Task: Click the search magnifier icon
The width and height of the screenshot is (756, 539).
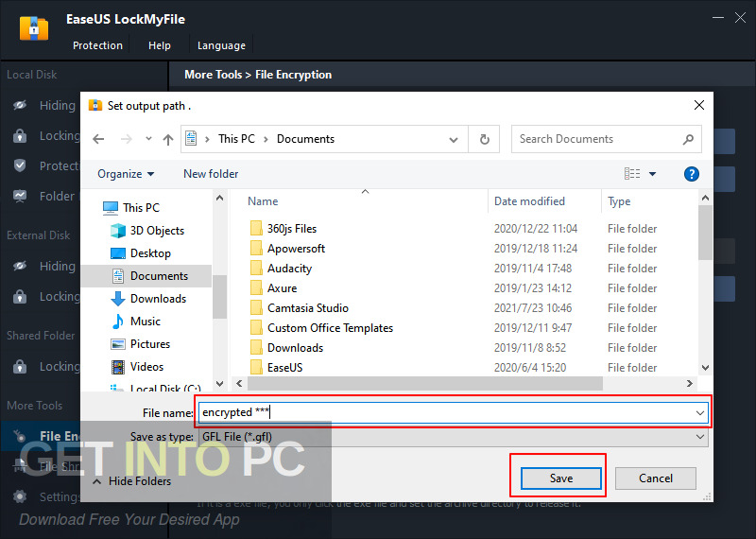Action: coord(688,139)
